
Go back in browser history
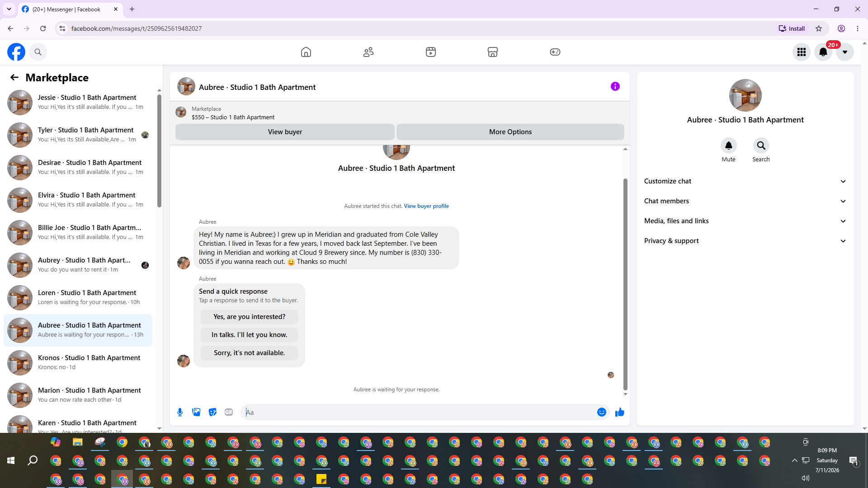click(x=10, y=28)
